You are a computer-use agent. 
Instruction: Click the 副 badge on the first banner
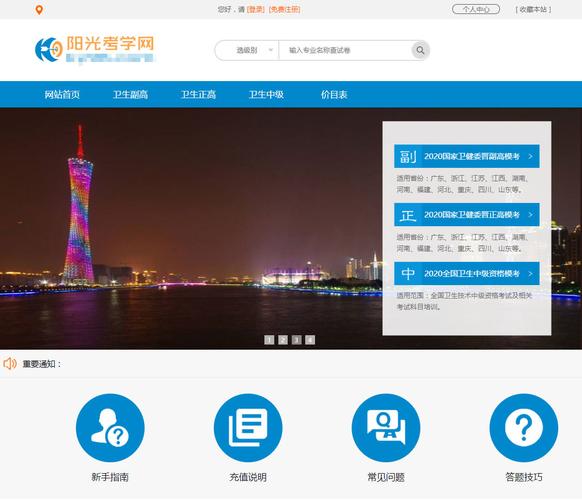pos(408,156)
